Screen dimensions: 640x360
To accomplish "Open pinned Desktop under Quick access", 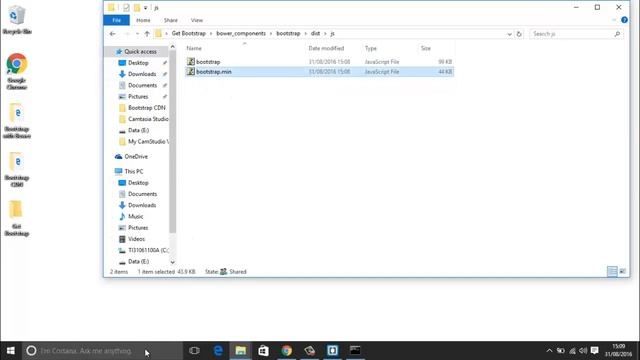I will 138,63.
